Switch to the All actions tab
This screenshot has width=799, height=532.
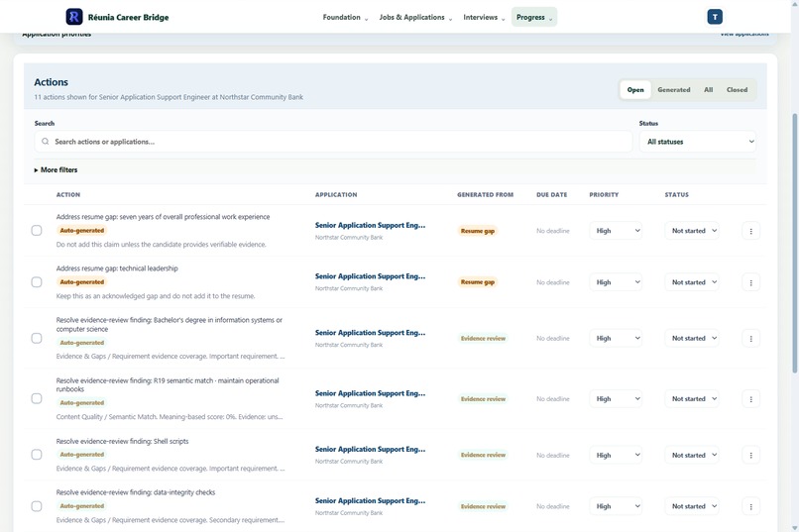[709, 89]
